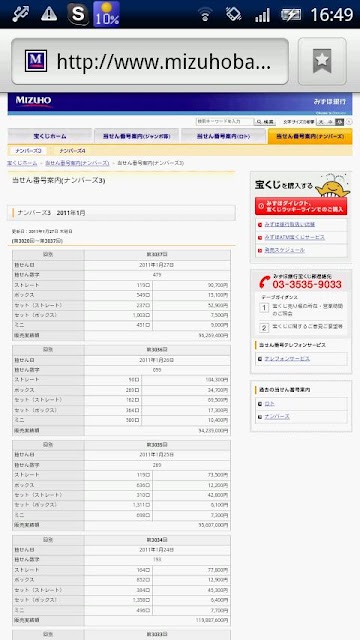Switch to the ナンバーズ4 sub-tab
The width and height of the screenshot is (360, 640).
coord(72,151)
